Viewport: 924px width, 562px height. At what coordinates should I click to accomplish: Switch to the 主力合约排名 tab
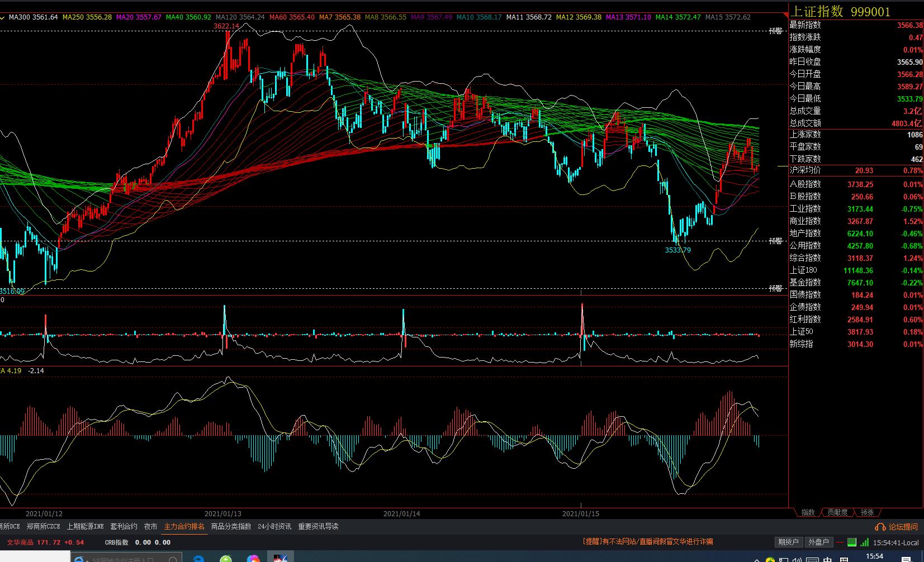[x=184, y=527]
